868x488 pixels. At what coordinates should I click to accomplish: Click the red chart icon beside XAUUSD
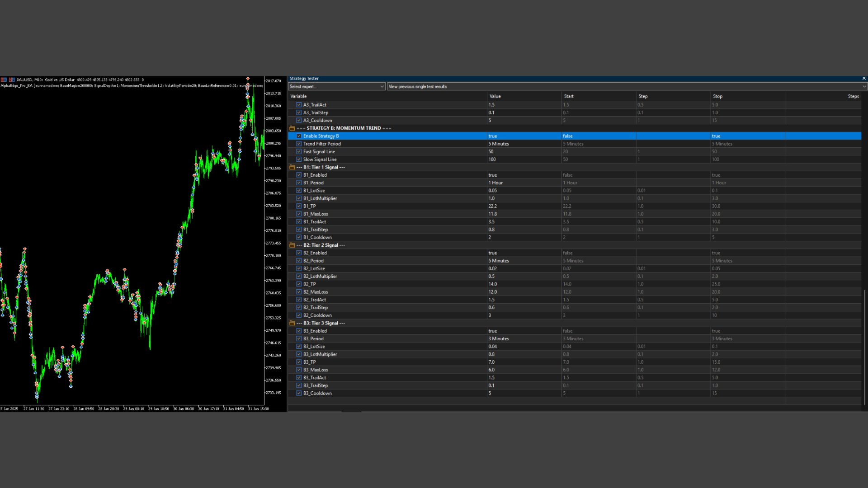(4, 80)
